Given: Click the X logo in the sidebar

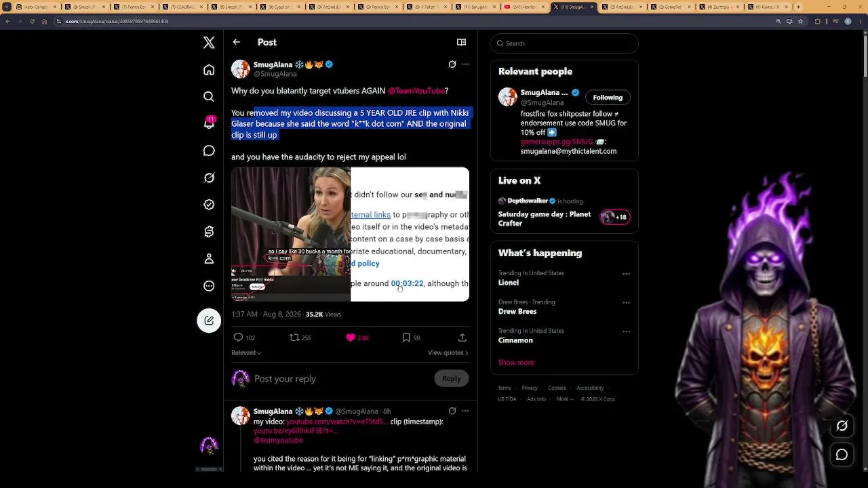Looking at the screenshot, I should pos(209,43).
